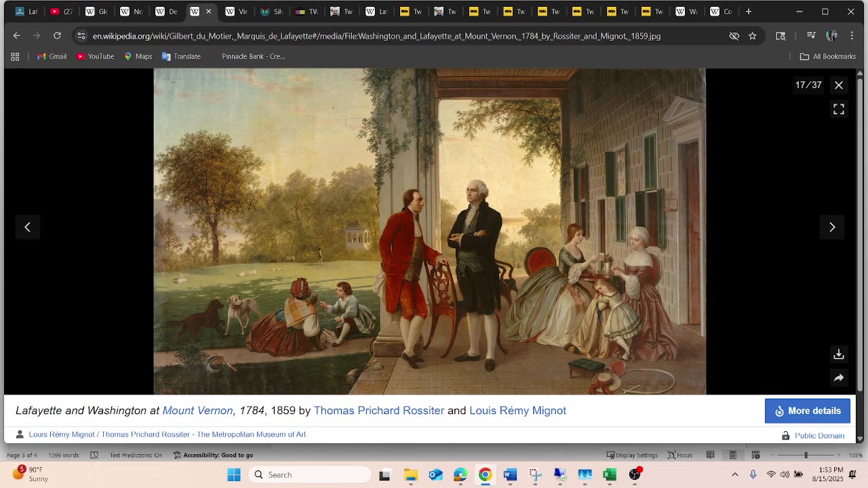868x488 pixels.
Task: Open Thomas Prichard Rossiter link in caption
Action: 379,411
